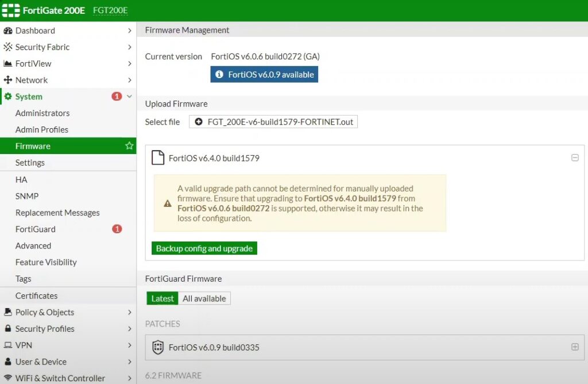Viewport: 588px width, 384px height.
Task: Click Backup config and upgrade button
Action: coord(204,248)
